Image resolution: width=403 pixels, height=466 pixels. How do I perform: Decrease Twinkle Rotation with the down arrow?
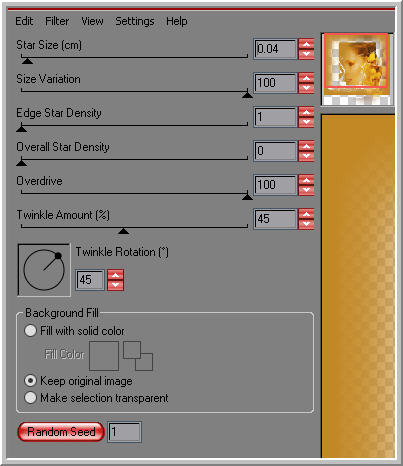tap(115, 285)
